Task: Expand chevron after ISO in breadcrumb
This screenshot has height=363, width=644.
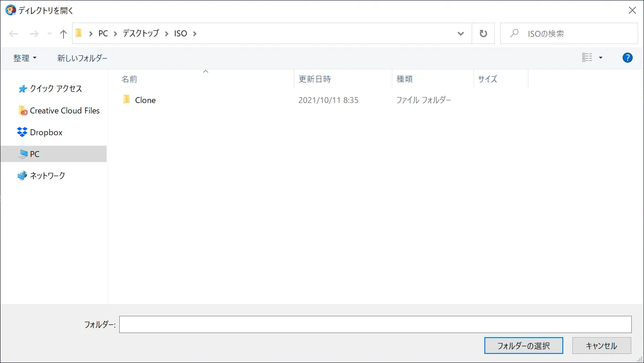Action: [x=195, y=34]
